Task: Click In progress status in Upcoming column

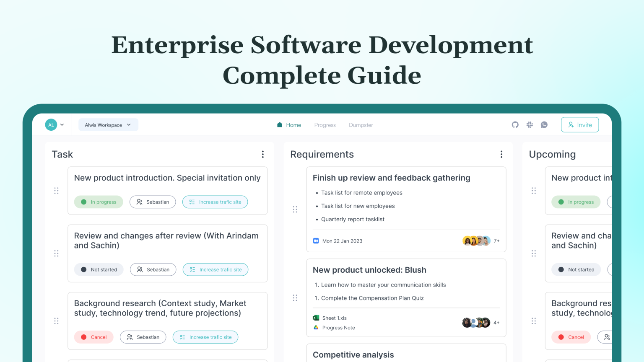Action: point(576,202)
